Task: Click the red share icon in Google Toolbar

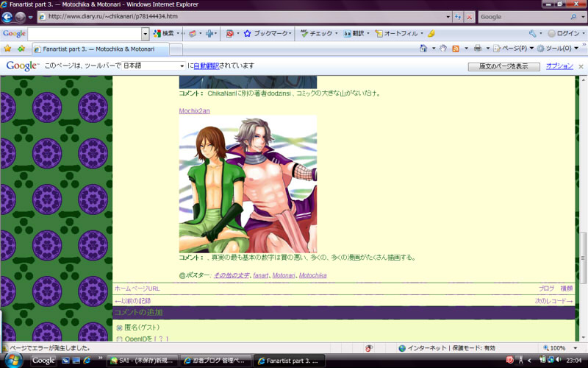Action: point(230,33)
